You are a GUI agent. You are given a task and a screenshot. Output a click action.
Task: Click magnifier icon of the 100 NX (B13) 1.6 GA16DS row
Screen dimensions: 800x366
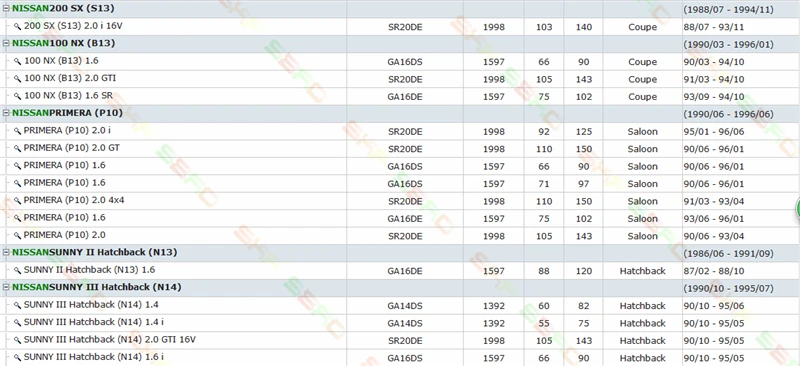[x=17, y=61]
